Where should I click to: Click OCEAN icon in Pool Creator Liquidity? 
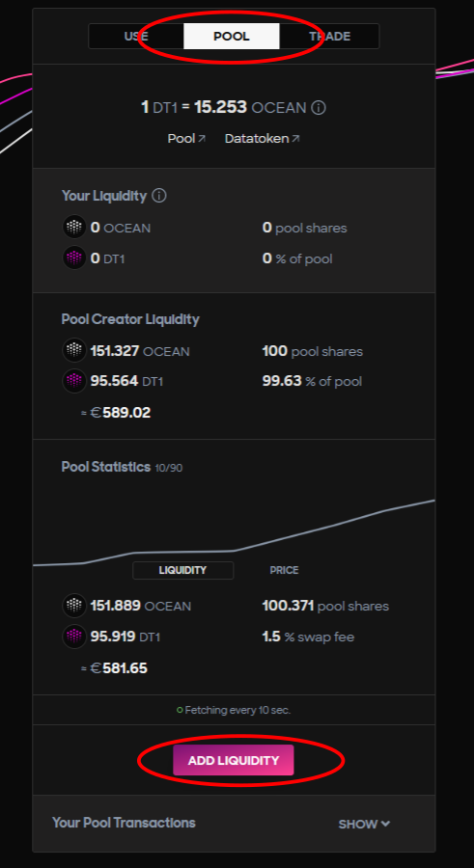click(x=74, y=350)
